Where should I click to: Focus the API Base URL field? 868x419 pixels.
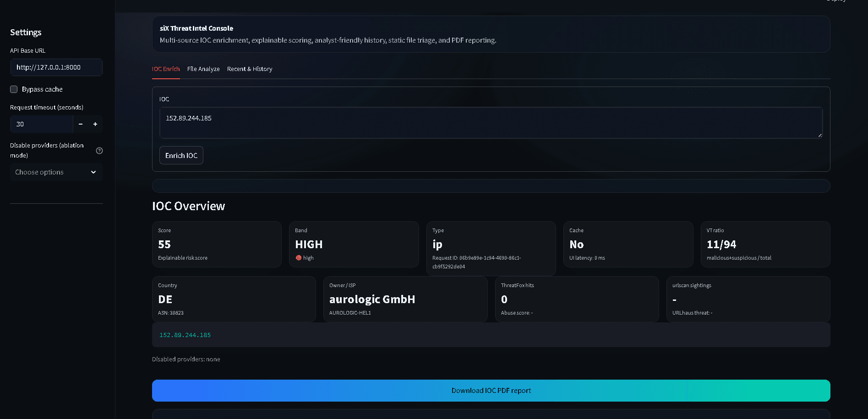click(x=56, y=67)
